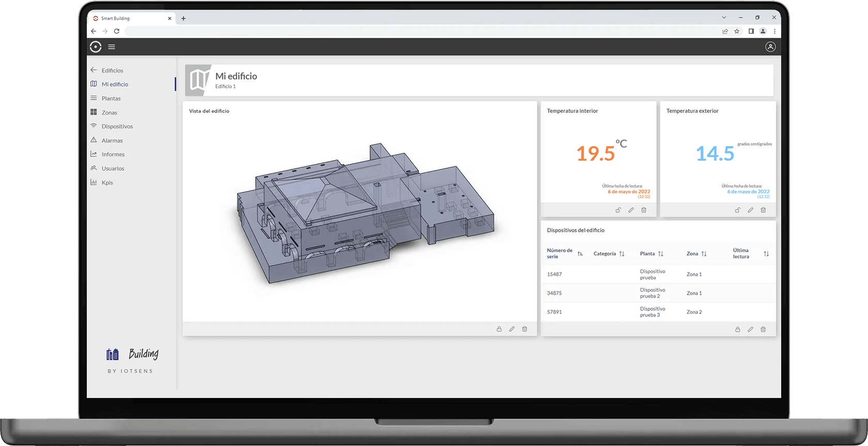The width and height of the screenshot is (868, 446).
Task: Edit the Temperatura interior widget with the pencil icon
Action: coord(631,210)
